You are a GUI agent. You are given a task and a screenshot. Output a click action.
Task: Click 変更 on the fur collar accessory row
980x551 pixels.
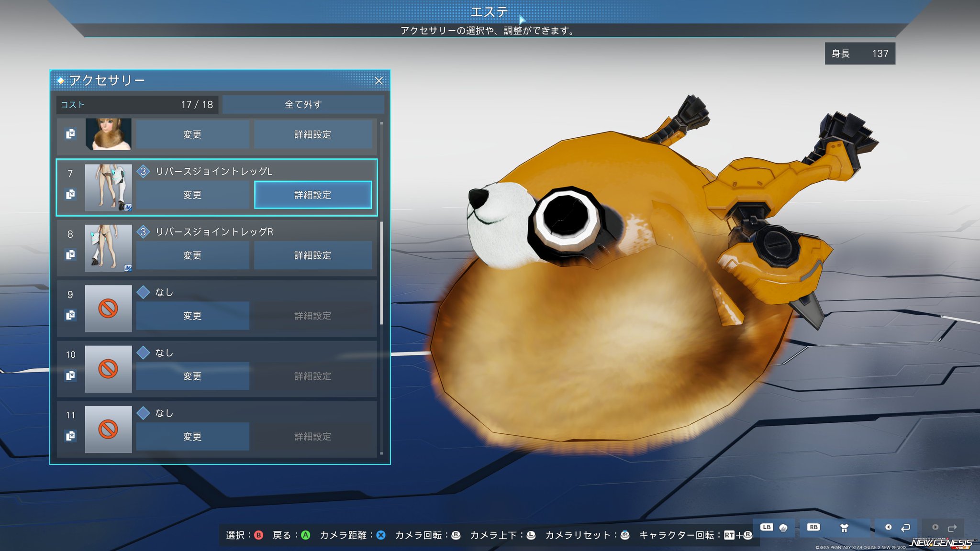[x=192, y=134]
